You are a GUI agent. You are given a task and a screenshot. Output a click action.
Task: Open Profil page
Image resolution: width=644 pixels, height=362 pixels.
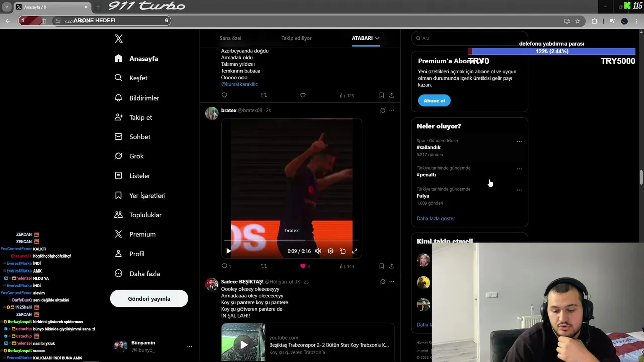(129, 254)
